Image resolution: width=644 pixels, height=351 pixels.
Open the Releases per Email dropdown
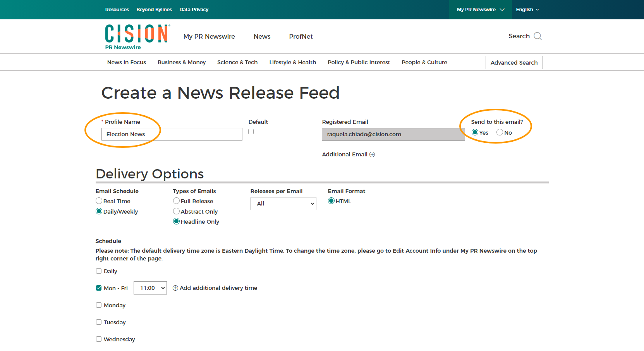pyautogui.click(x=283, y=204)
